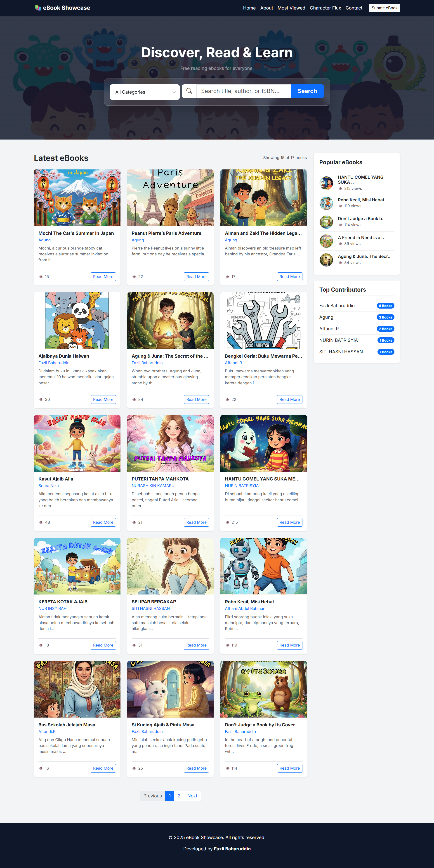Click the Search button
Viewport: 434px width, 868px height.
[307, 91]
